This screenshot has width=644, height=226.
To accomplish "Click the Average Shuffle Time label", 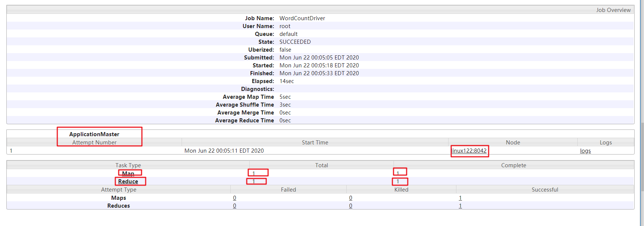I will click(x=245, y=105).
